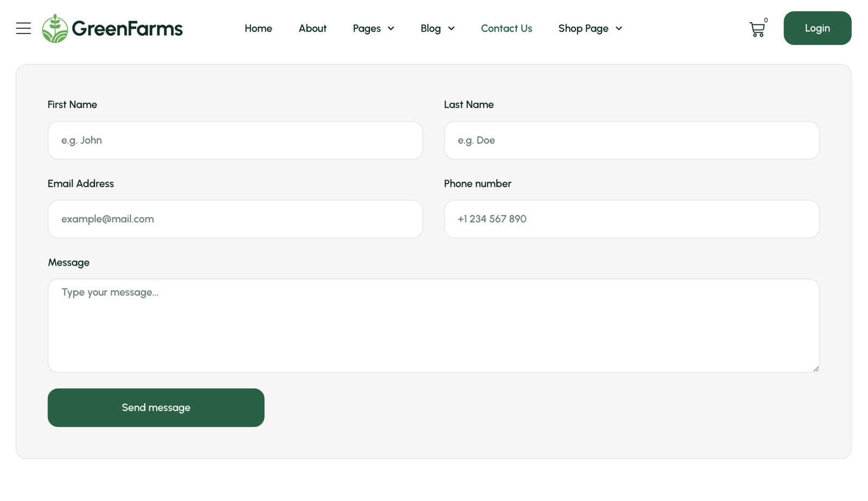868x501 pixels.
Task: Focus the Last Name input field
Action: click(x=631, y=140)
